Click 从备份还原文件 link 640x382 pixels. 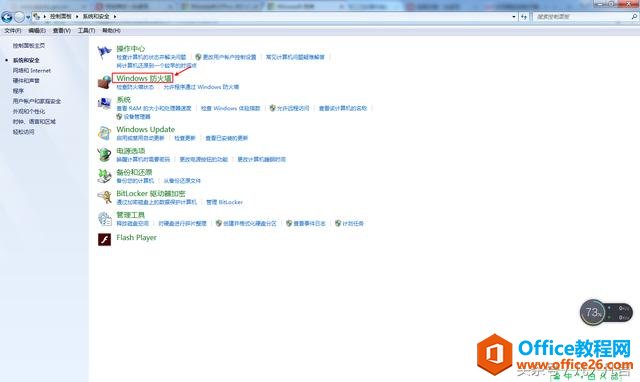pyautogui.click(x=182, y=180)
